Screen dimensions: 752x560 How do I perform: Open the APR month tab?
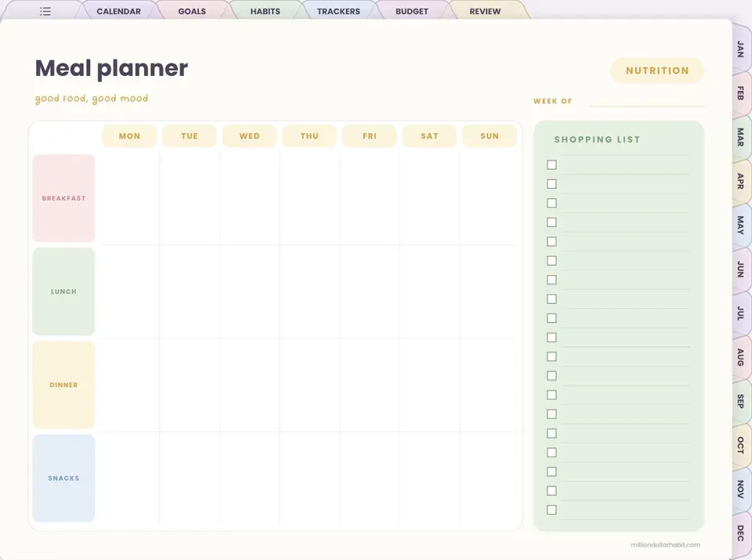(x=741, y=181)
